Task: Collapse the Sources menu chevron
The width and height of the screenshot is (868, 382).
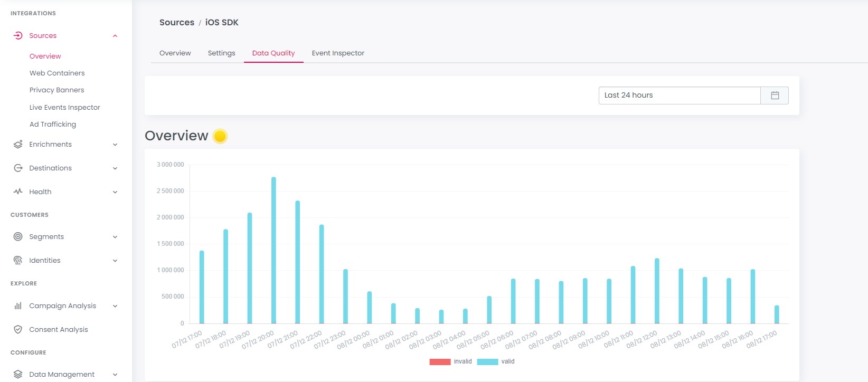Action: tap(115, 36)
